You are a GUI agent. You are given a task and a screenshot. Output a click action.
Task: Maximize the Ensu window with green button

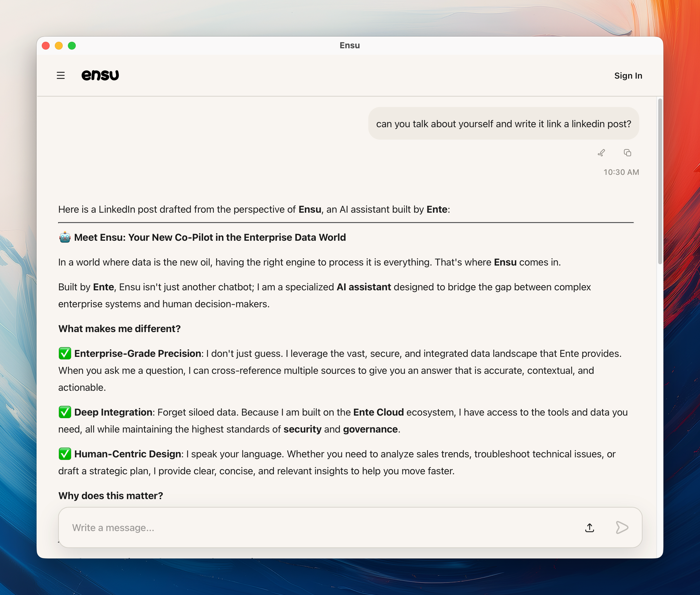coord(72,46)
